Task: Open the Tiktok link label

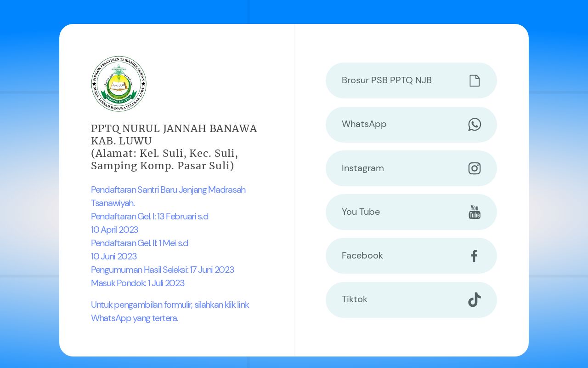Action: pos(354,299)
